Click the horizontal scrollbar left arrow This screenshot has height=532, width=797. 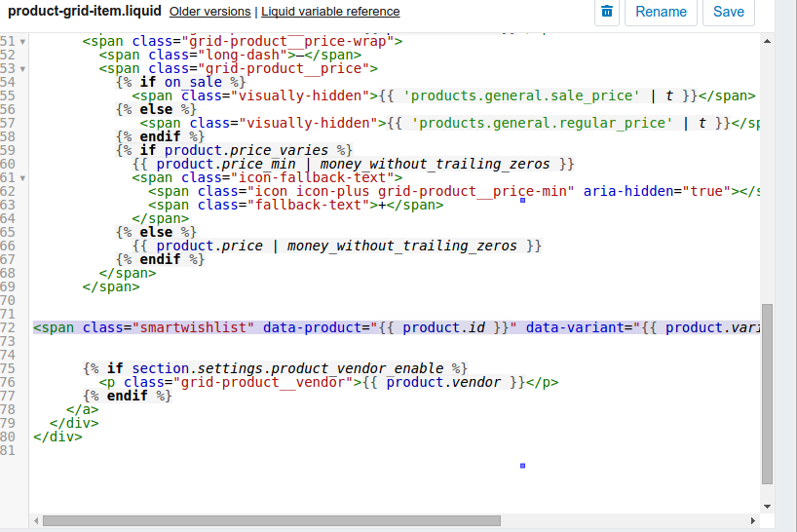(35, 520)
